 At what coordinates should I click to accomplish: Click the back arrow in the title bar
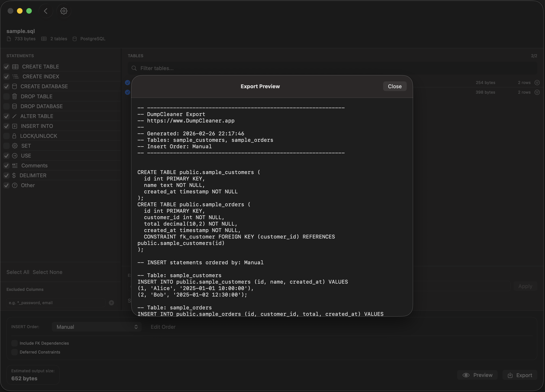[46, 11]
